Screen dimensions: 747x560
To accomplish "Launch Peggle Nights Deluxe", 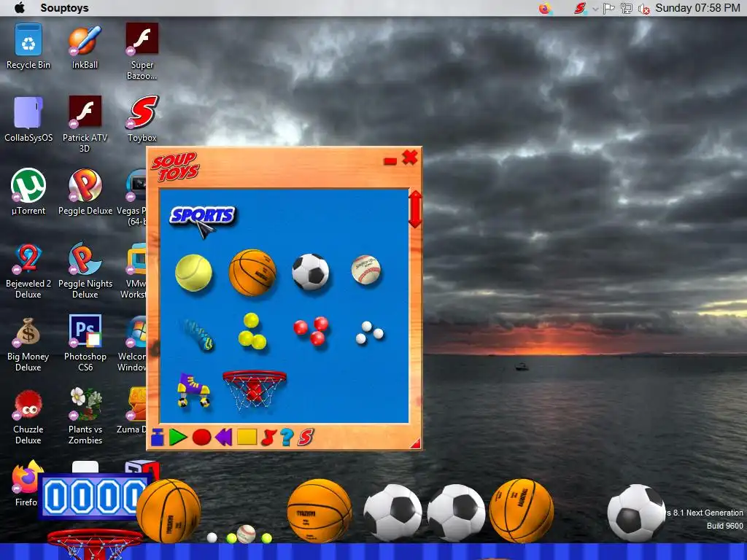I will coord(85,271).
